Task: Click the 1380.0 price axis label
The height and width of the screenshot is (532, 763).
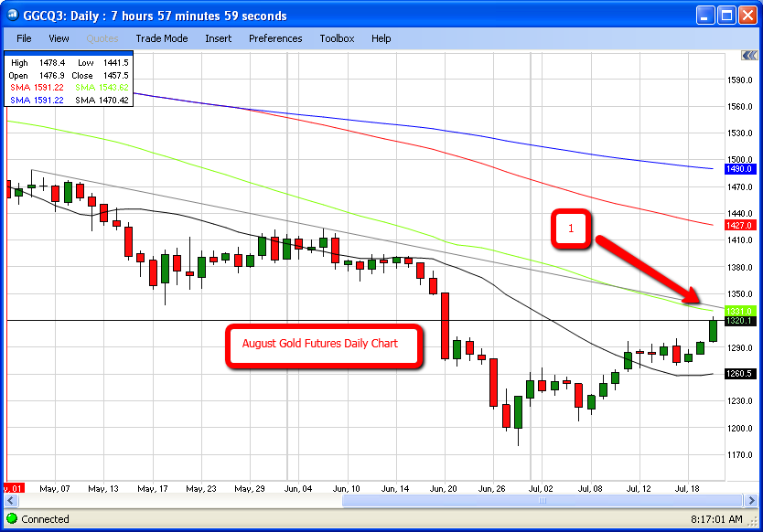Action: coord(739,268)
